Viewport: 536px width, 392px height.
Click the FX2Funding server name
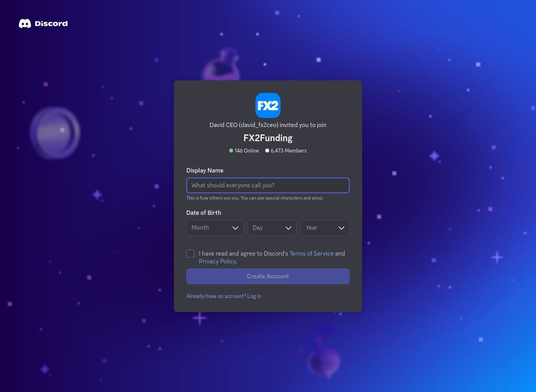[268, 138]
